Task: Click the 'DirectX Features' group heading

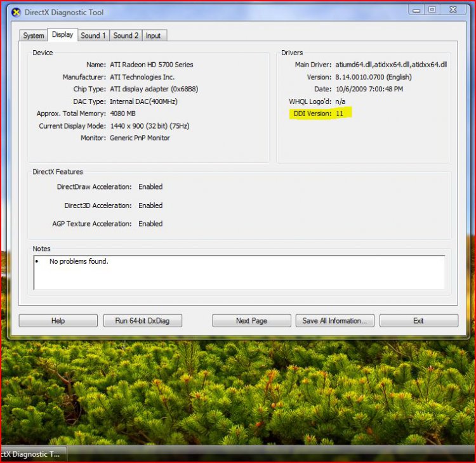Action: click(58, 172)
